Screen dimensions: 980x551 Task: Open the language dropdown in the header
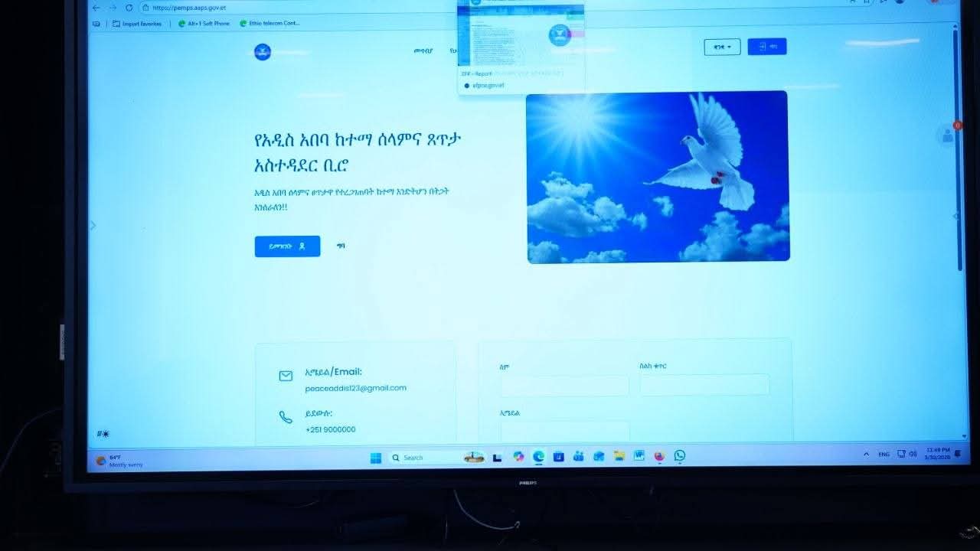[x=722, y=47]
